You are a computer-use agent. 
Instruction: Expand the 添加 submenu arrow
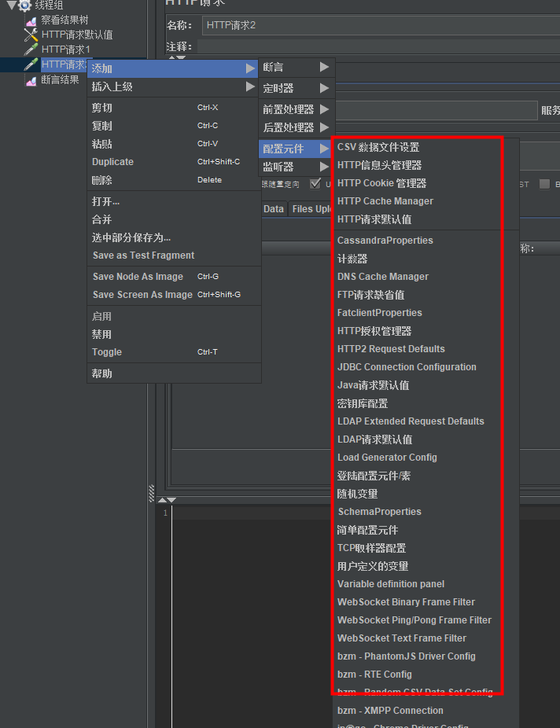250,68
